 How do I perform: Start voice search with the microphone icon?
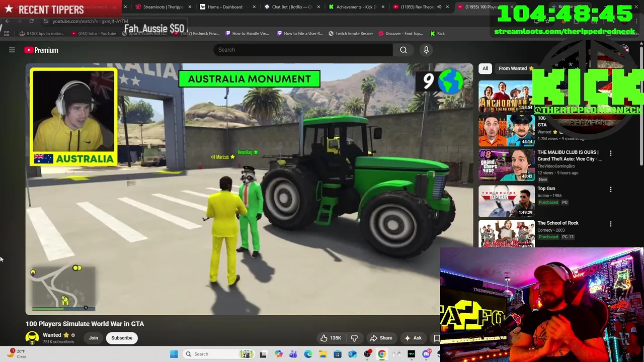tap(426, 50)
